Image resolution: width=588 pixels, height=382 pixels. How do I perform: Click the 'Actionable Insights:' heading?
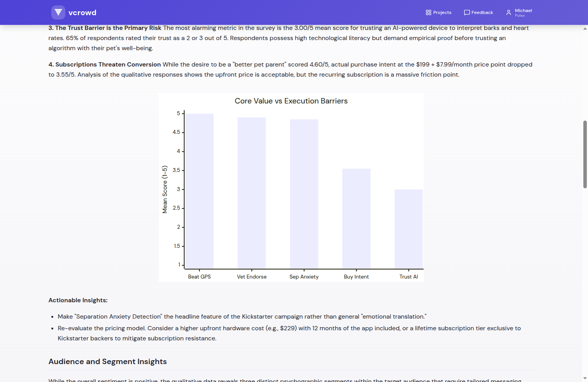pos(78,300)
